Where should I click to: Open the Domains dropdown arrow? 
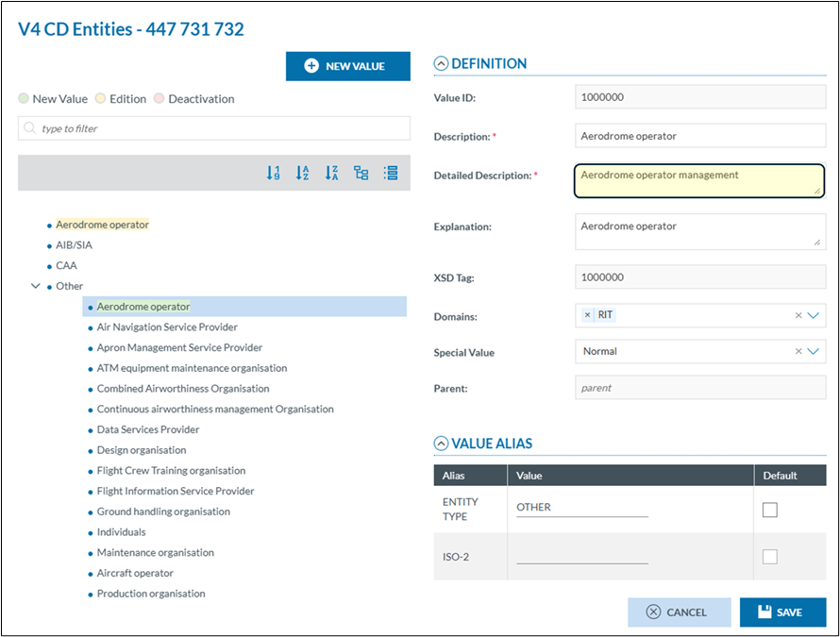[814, 315]
